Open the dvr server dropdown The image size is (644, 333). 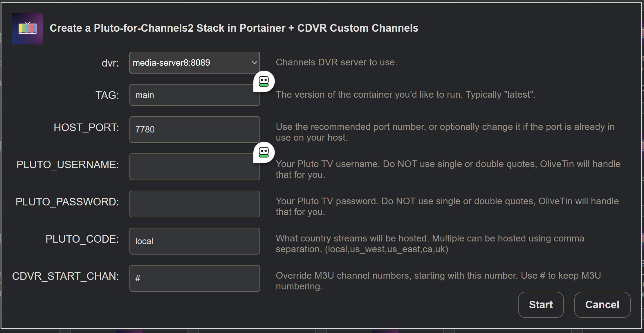pos(194,63)
